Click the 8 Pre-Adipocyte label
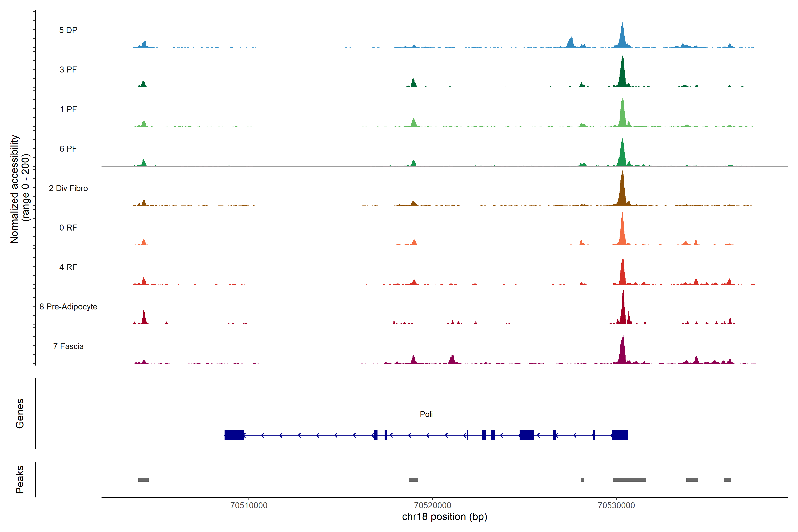798x532 pixels. (x=68, y=307)
